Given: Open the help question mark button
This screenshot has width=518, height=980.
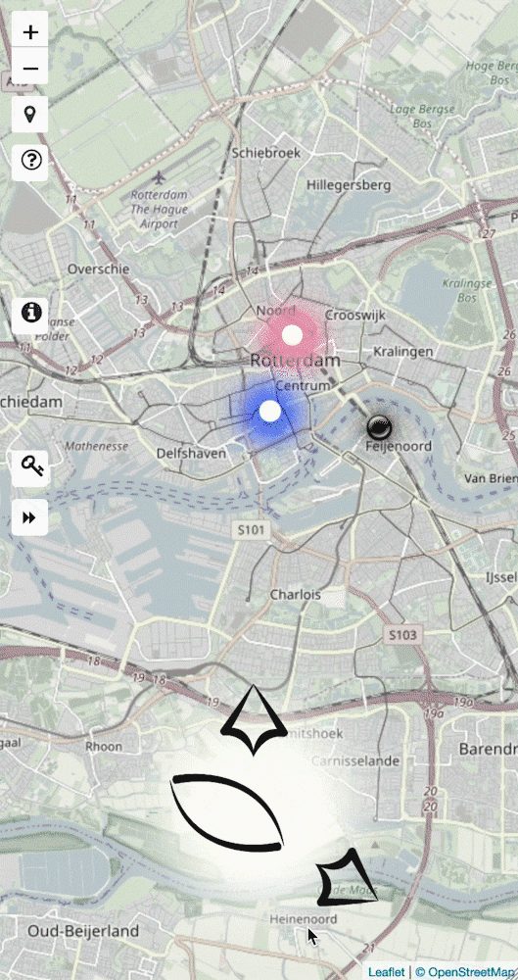Looking at the screenshot, I should click(x=30, y=162).
